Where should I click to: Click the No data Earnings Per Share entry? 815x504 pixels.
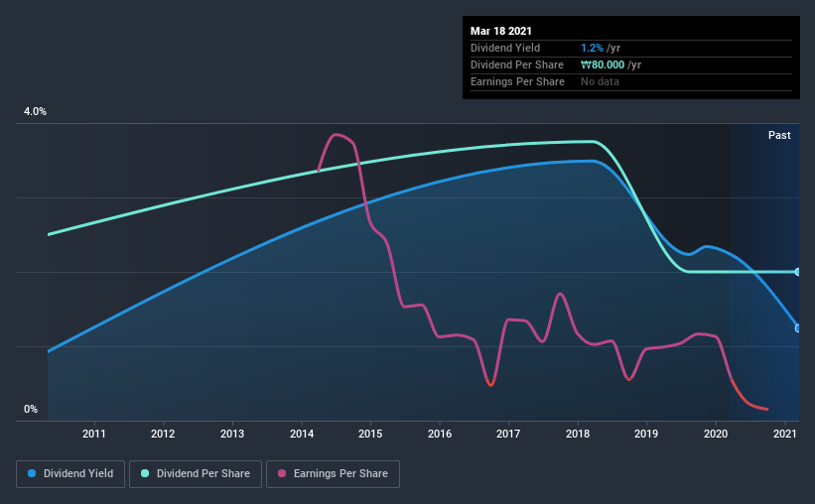pyautogui.click(x=600, y=81)
